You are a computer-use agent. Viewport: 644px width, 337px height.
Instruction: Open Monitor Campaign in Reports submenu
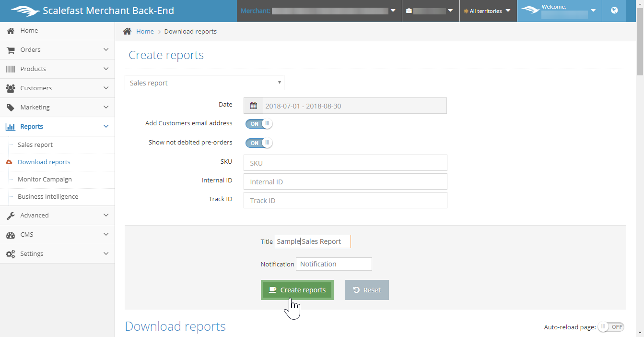(x=45, y=179)
